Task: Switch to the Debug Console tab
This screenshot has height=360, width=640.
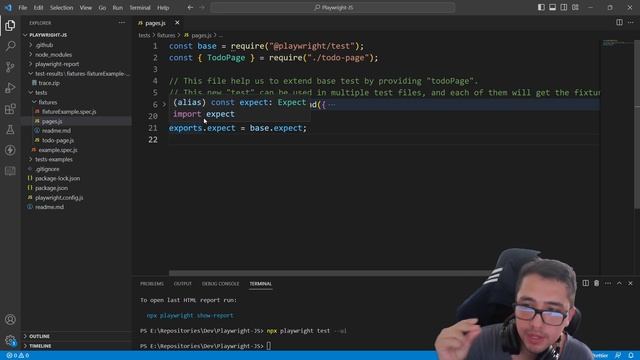Action: pos(220,284)
